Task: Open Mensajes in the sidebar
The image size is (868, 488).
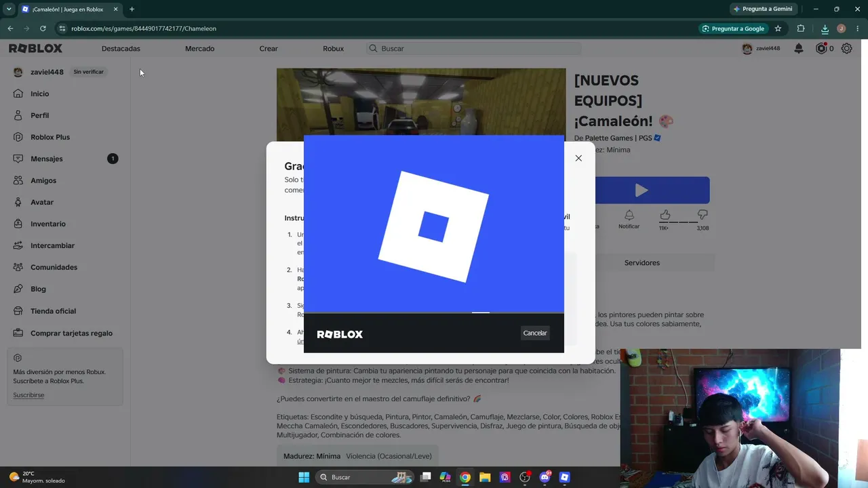Action: [46, 159]
